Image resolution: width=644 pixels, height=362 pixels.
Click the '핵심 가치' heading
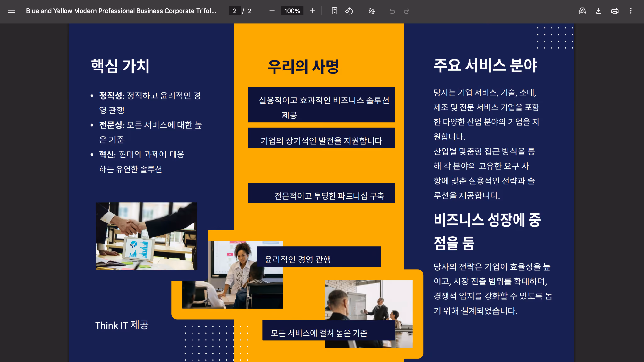tap(120, 66)
